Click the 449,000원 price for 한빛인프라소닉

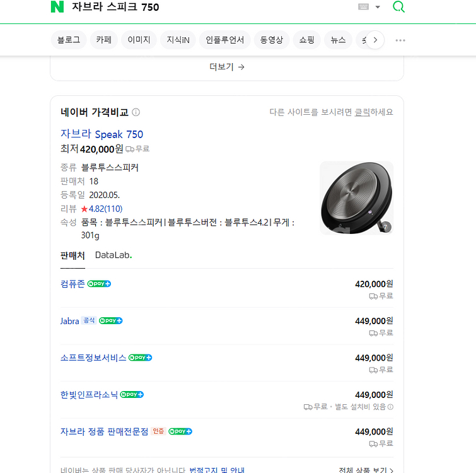374,395
